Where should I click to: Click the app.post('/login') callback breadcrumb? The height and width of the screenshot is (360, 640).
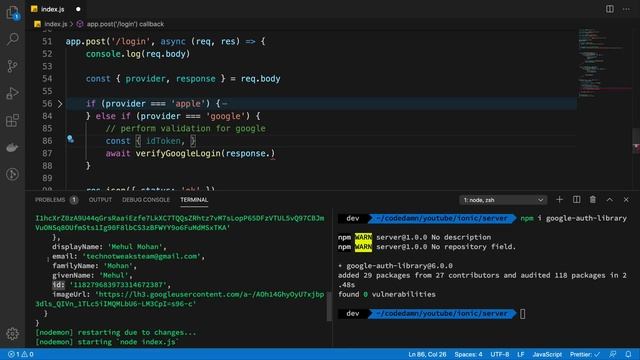[125, 24]
